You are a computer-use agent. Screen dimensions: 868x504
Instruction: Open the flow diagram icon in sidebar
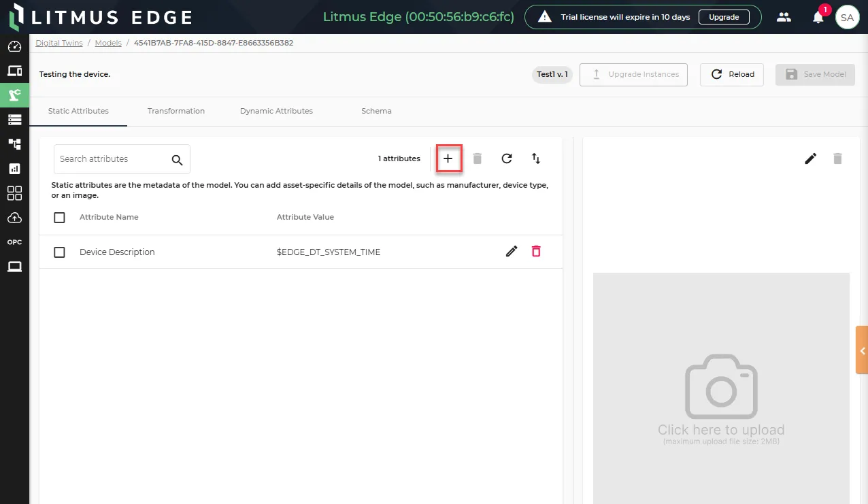click(14, 144)
